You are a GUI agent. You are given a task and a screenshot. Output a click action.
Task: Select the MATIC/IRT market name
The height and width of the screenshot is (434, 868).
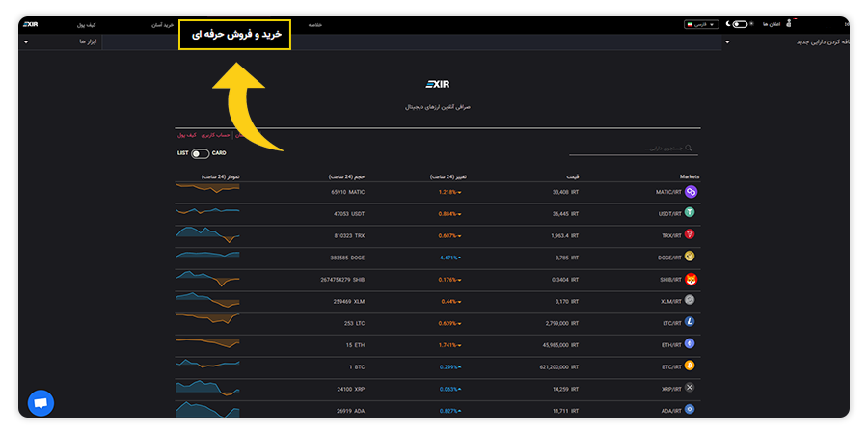[x=668, y=192]
